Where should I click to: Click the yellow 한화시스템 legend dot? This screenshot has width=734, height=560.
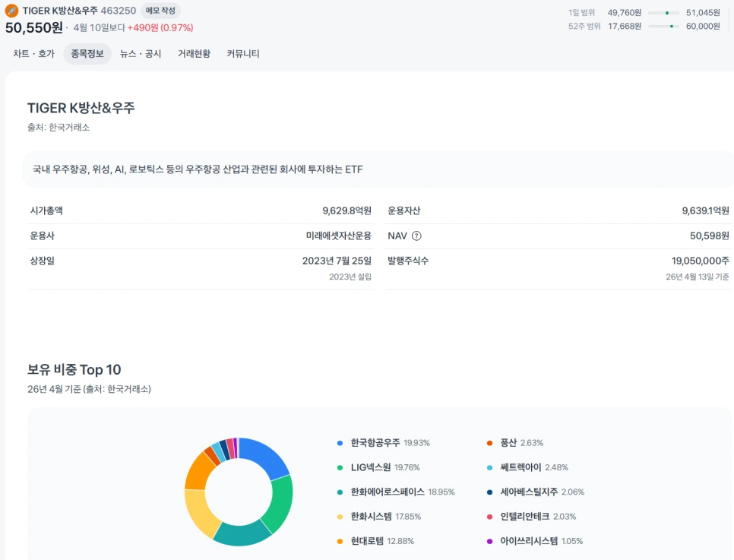pyautogui.click(x=340, y=517)
